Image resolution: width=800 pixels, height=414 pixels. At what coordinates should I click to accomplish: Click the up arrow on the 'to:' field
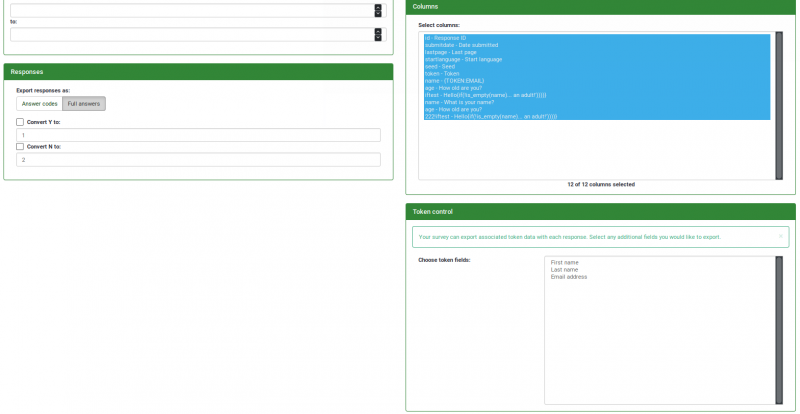(x=377, y=31)
